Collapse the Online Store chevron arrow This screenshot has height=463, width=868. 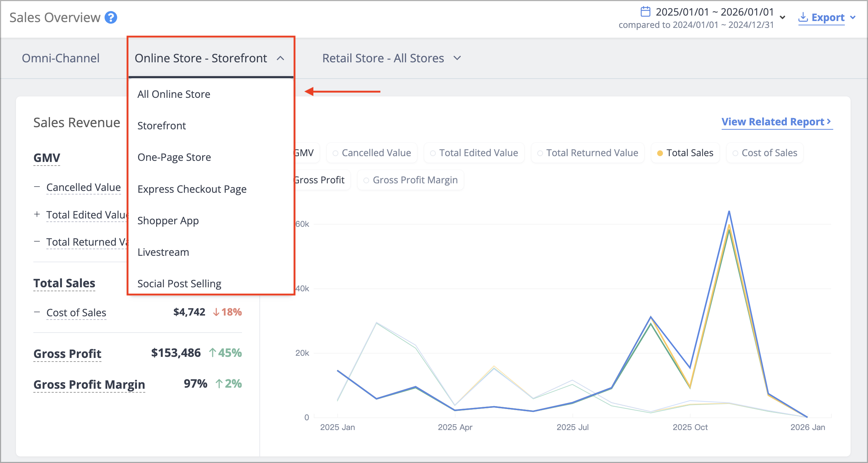pyautogui.click(x=280, y=58)
